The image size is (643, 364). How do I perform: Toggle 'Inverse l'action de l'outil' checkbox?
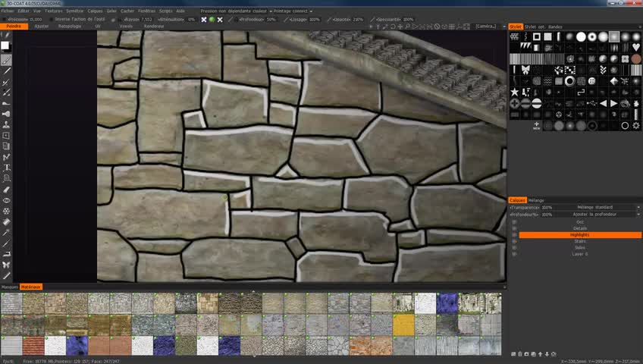[52, 19]
